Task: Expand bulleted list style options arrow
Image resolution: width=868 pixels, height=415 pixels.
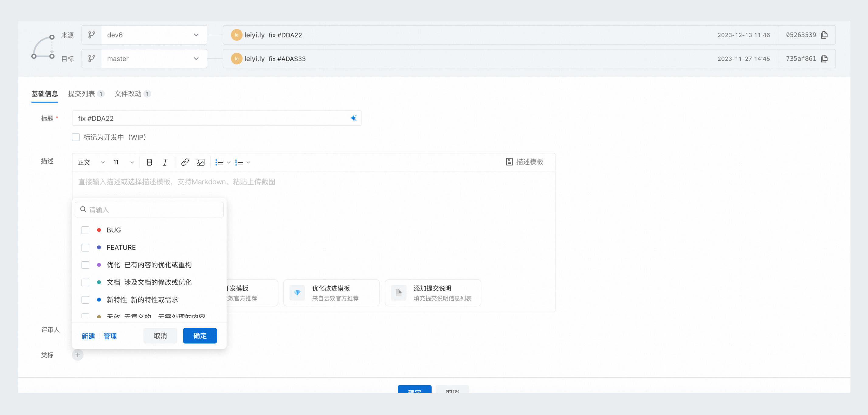Action: pyautogui.click(x=229, y=162)
